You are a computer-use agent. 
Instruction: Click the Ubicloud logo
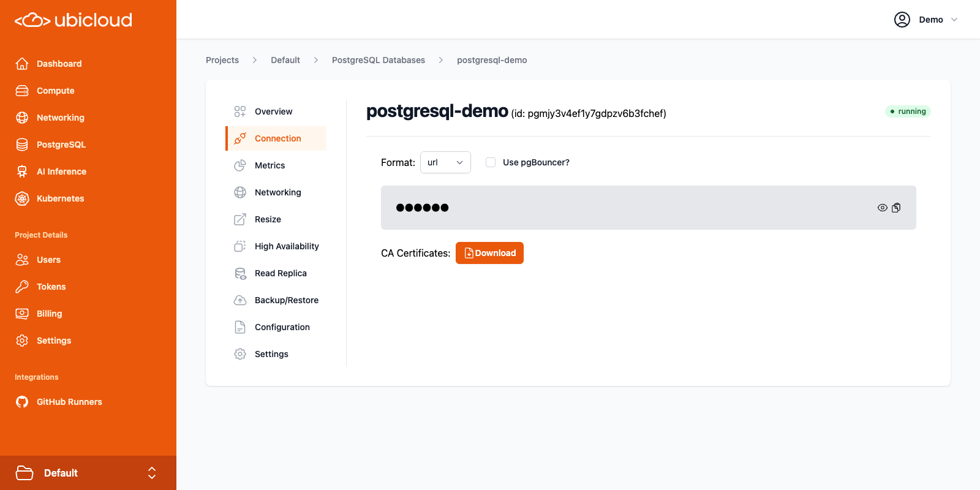pyautogui.click(x=73, y=20)
